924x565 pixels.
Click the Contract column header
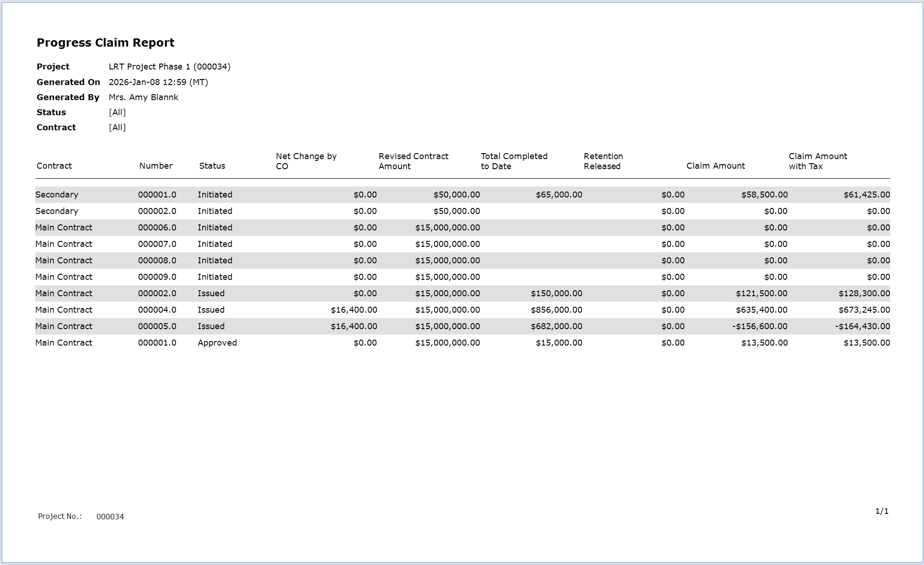coord(54,166)
